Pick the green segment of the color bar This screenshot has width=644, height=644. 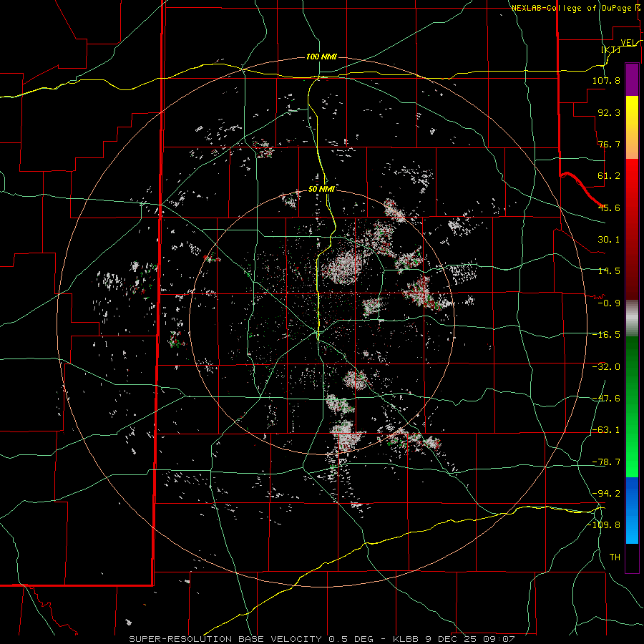click(x=632, y=406)
